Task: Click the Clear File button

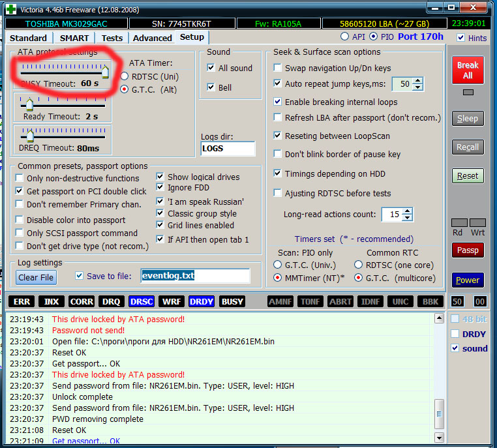Action: pos(36,277)
